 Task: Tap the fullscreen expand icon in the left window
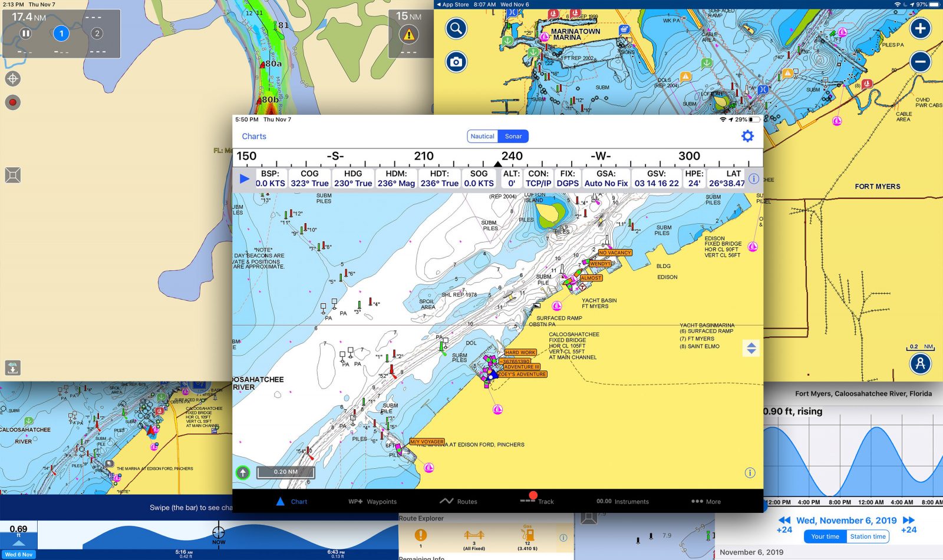12,175
